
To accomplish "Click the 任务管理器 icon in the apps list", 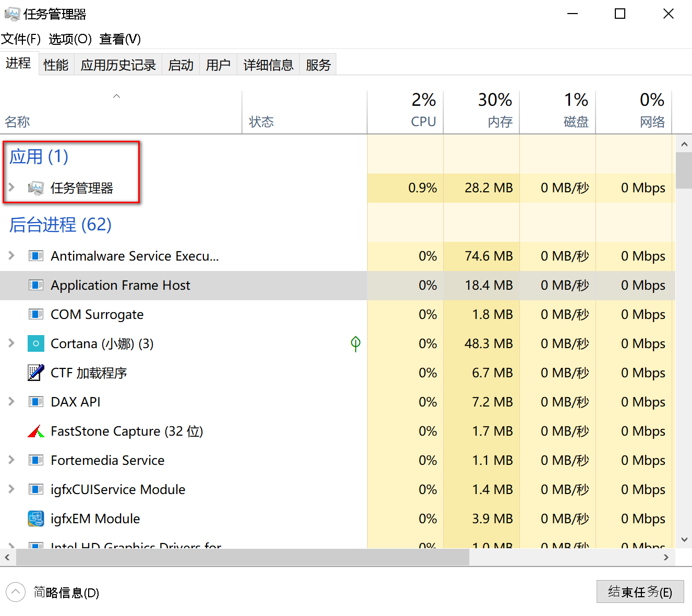I will point(36,188).
